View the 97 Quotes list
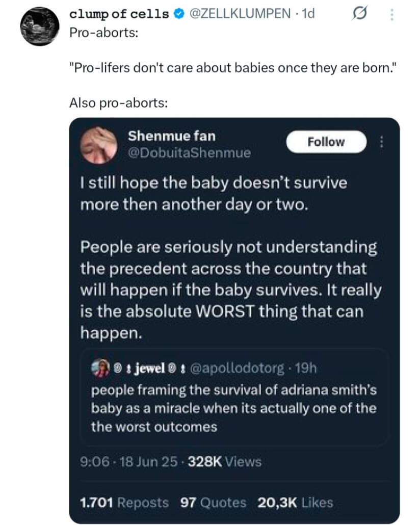420x525 pixels. coord(213,503)
